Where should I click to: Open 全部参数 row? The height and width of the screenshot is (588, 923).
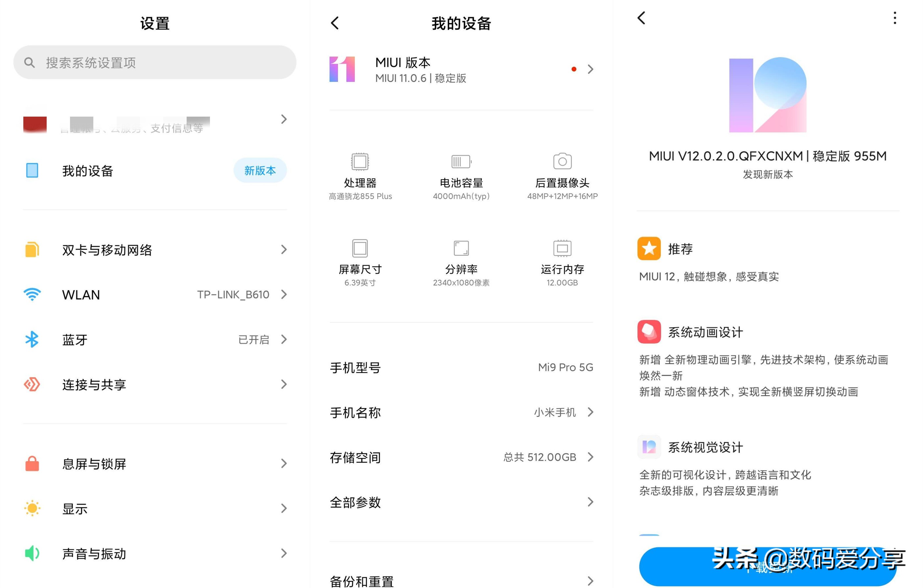[461, 502]
